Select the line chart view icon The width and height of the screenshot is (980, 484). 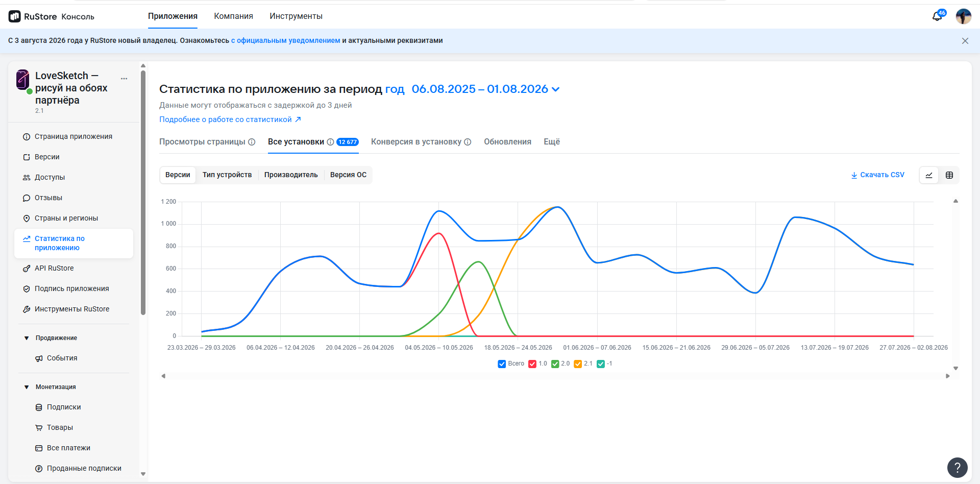coord(929,175)
